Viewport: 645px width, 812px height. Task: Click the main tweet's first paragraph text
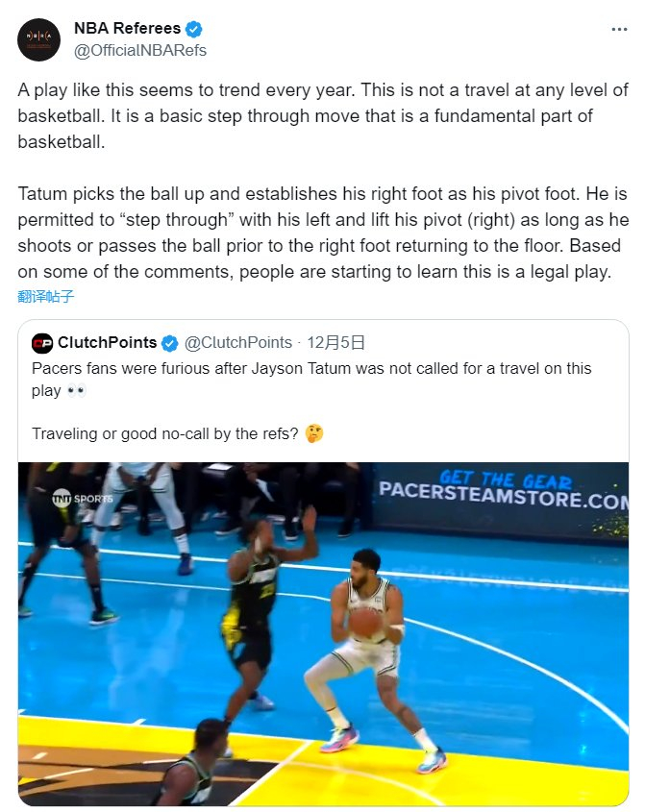tap(323, 116)
